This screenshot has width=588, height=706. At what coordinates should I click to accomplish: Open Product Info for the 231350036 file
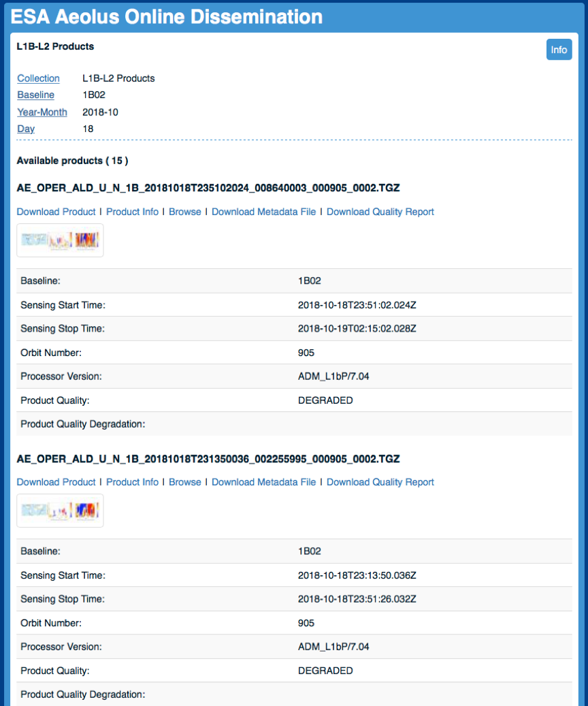tap(132, 482)
